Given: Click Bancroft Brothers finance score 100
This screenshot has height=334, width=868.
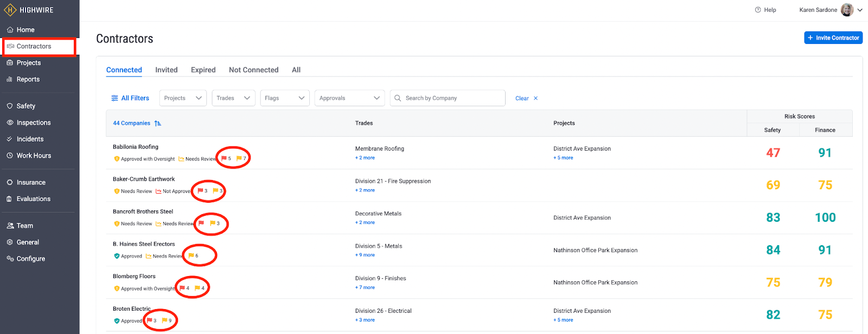Looking at the screenshot, I should click(x=825, y=218).
